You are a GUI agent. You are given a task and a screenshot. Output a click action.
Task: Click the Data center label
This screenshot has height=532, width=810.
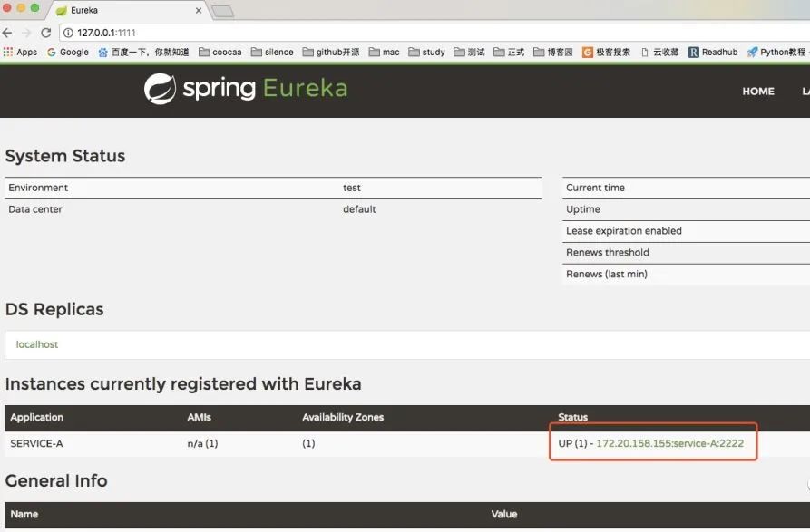[35, 209]
